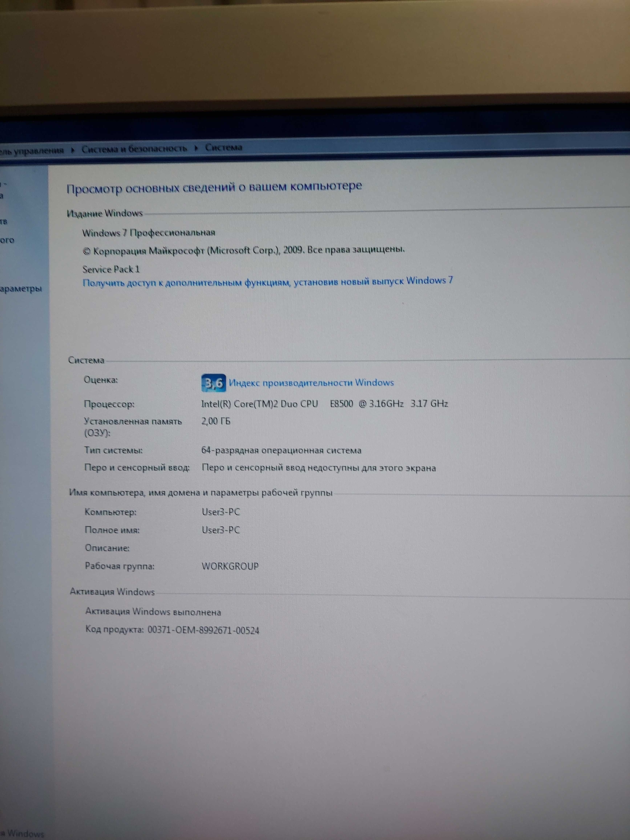The width and height of the screenshot is (630, 840).
Task: Click the 'Активация Windows выполнена' status text
Action: (x=153, y=612)
